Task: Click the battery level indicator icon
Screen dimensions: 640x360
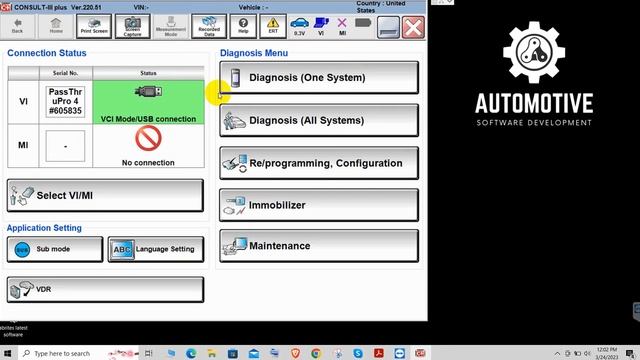Action: 362,23
